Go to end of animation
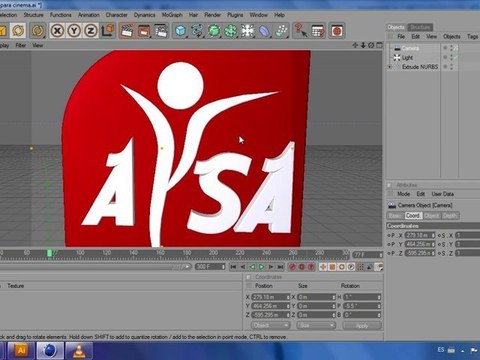The image size is (480, 360). pyautogui.click(x=281, y=267)
